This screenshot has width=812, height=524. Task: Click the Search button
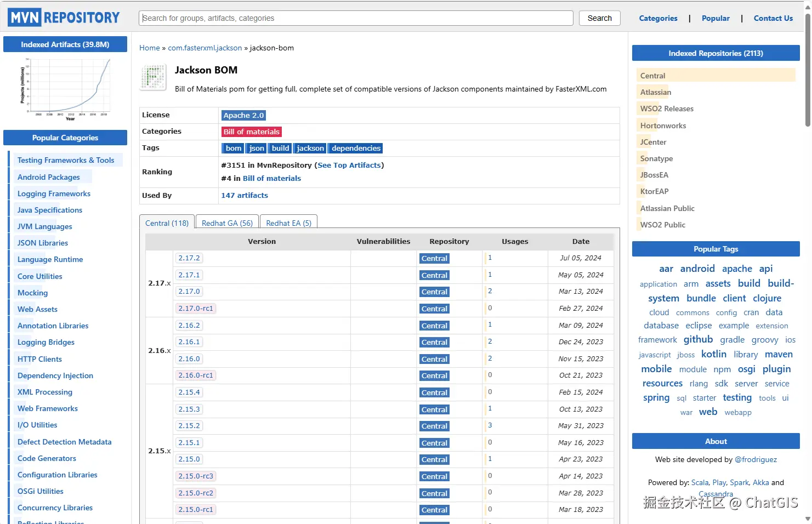pos(599,18)
